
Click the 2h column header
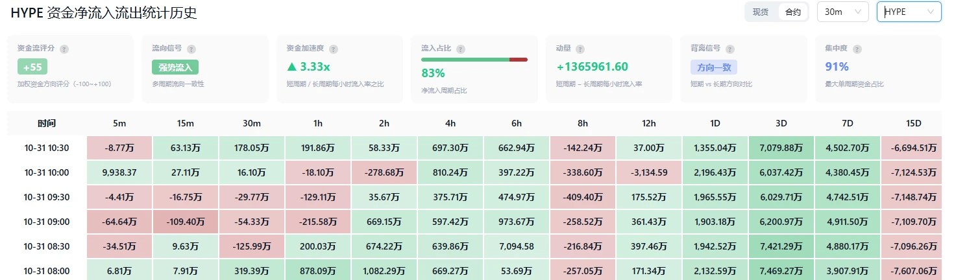point(384,123)
